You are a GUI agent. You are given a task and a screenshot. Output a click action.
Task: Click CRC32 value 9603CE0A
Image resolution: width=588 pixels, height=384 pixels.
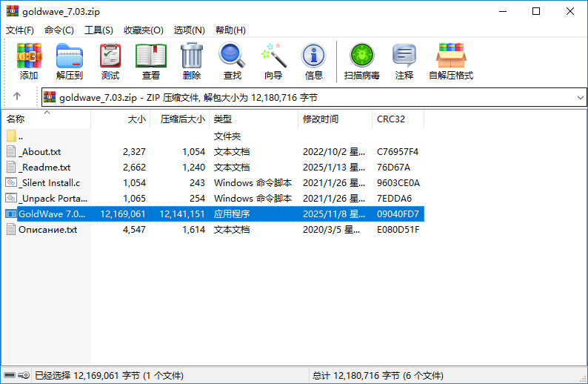tap(398, 183)
